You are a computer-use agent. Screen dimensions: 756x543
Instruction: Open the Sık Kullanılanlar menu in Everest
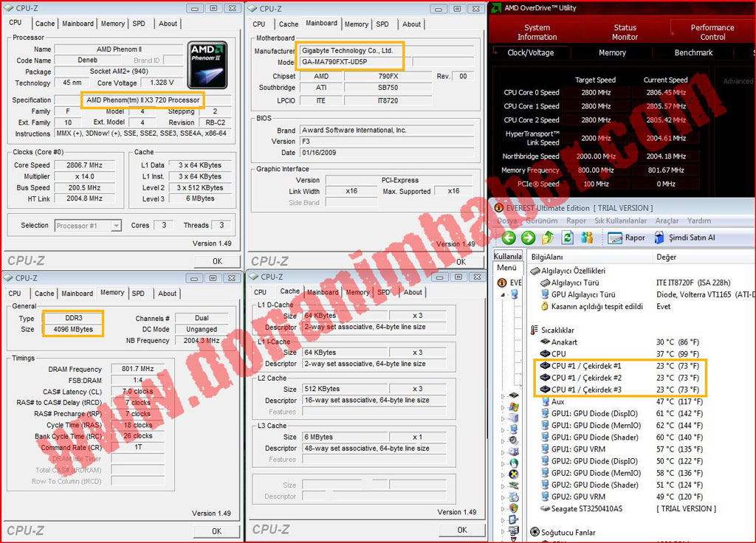click(x=620, y=221)
